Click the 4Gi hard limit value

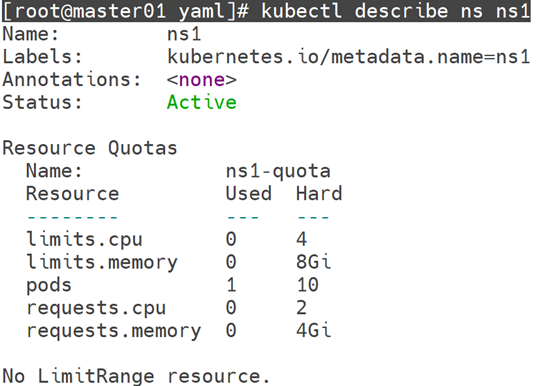point(313,331)
